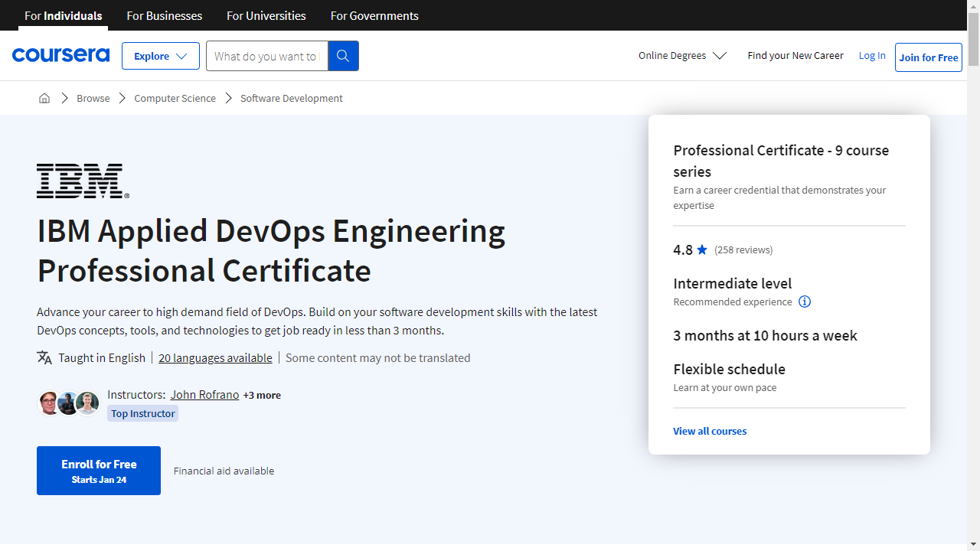This screenshot has height=551, width=980.
Task: Click +3 more instructors
Action: click(262, 396)
